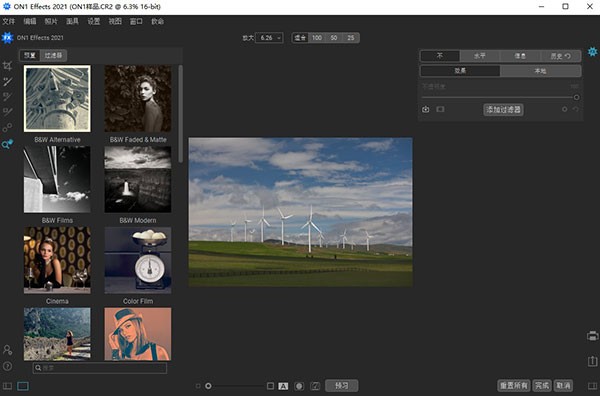Select the Crop tool in left toolbar
The image size is (600, 396).
pyautogui.click(x=7, y=66)
